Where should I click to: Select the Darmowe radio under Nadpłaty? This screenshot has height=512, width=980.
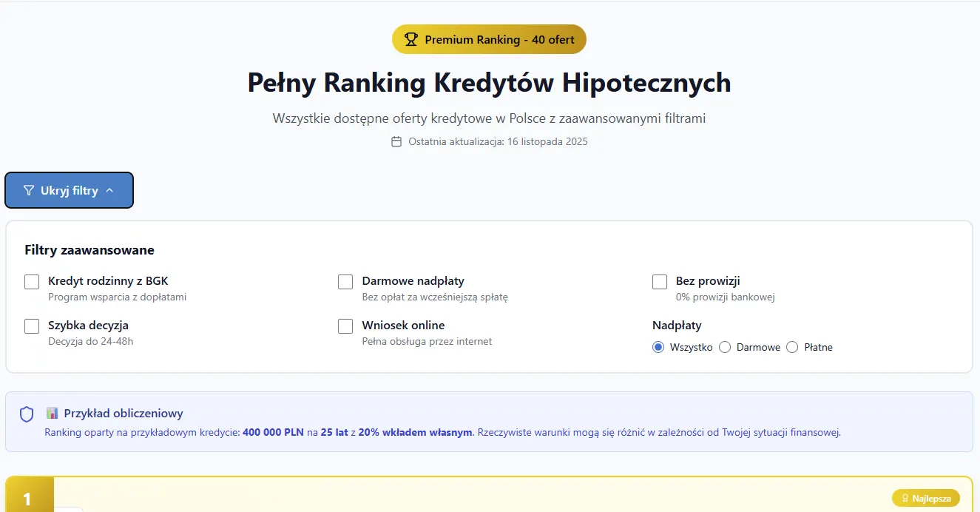point(725,347)
